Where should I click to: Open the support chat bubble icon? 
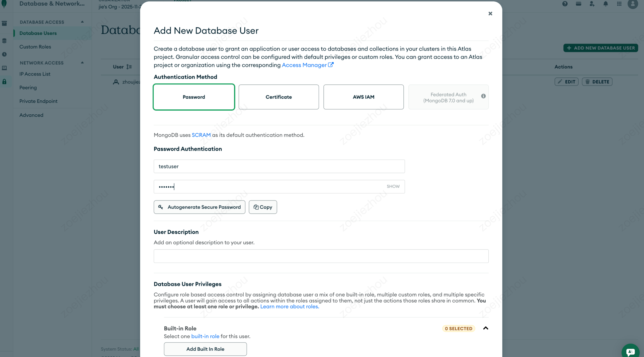click(630, 352)
